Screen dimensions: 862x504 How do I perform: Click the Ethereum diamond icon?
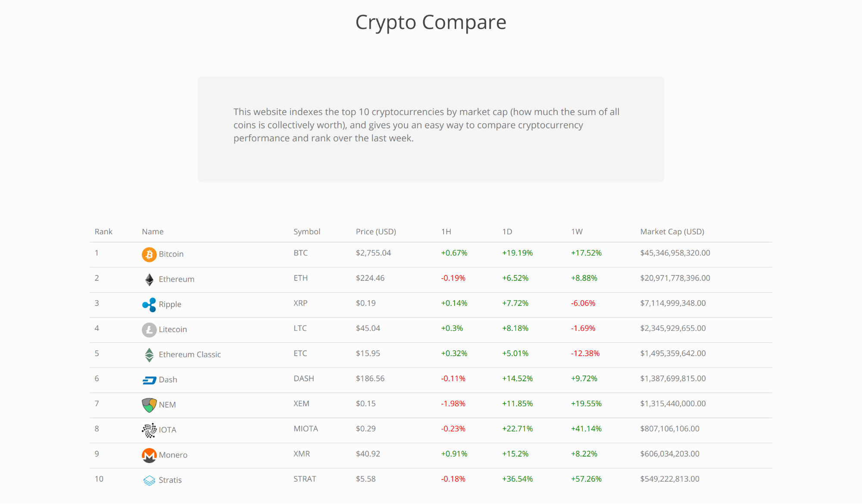(x=149, y=280)
